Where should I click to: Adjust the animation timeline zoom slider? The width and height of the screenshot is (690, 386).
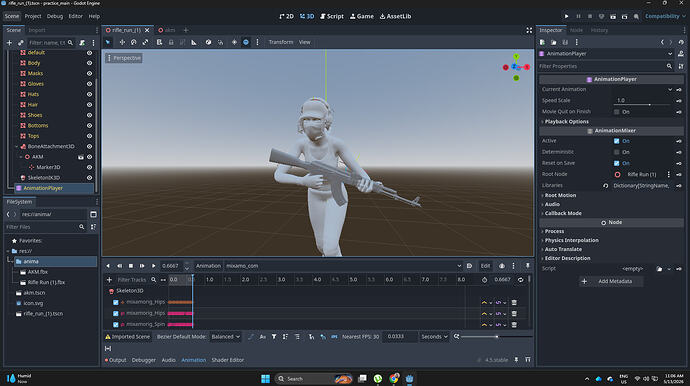tap(496, 337)
